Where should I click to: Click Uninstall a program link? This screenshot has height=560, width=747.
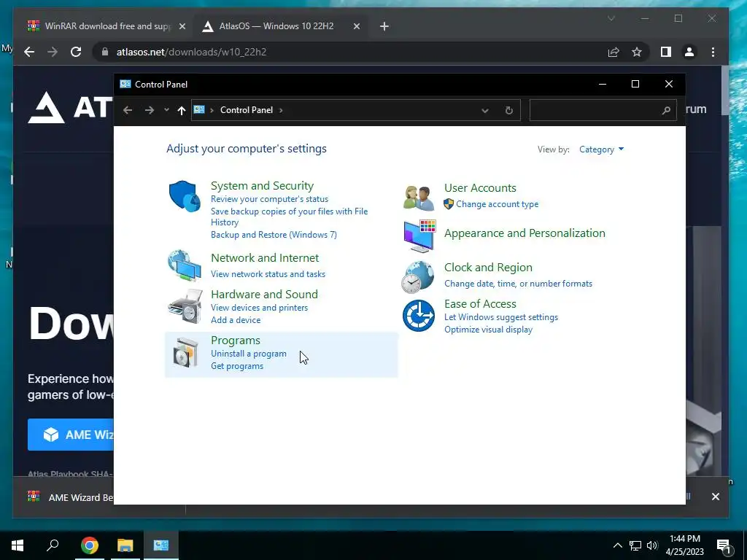pyautogui.click(x=249, y=354)
